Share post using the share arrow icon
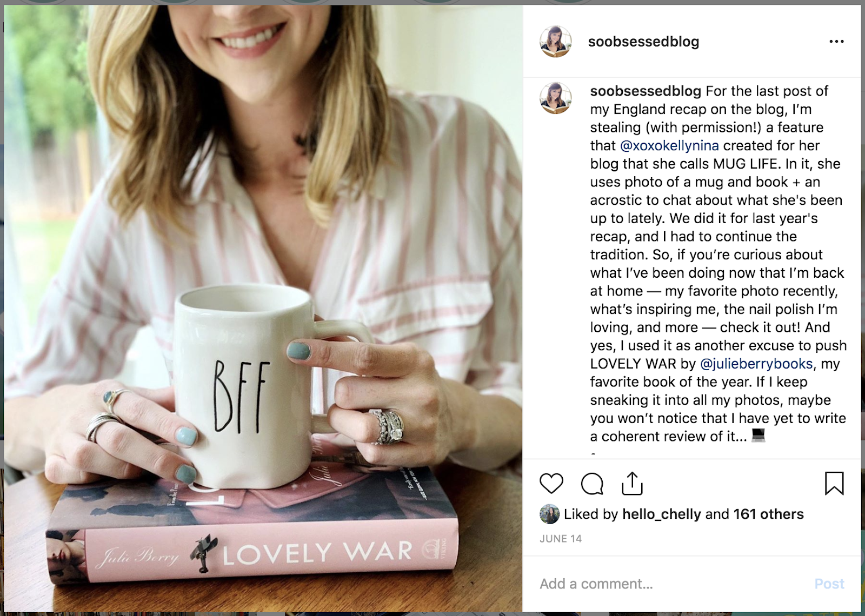The width and height of the screenshot is (865, 616). coord(632,483)
